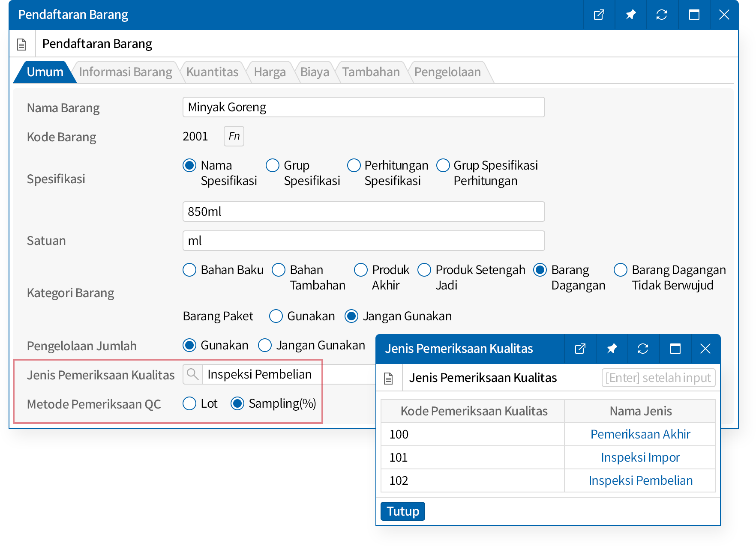Click the refresh icon in Pendaftaran Barang title bar

pos(662,15)
